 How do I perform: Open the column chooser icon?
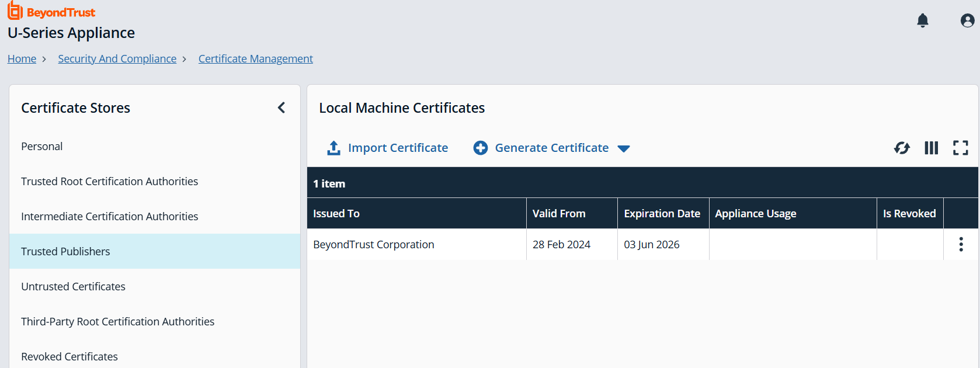[931, 148]
